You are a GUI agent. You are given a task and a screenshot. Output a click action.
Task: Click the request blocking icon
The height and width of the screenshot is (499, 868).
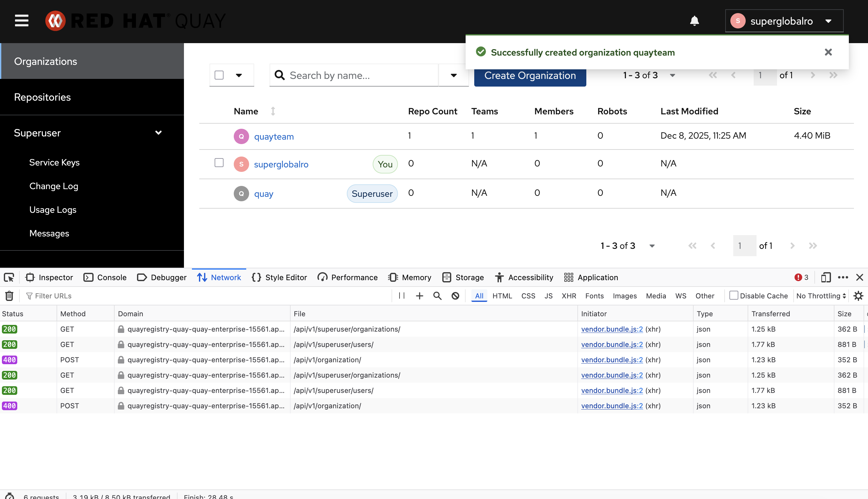(455, 296)
